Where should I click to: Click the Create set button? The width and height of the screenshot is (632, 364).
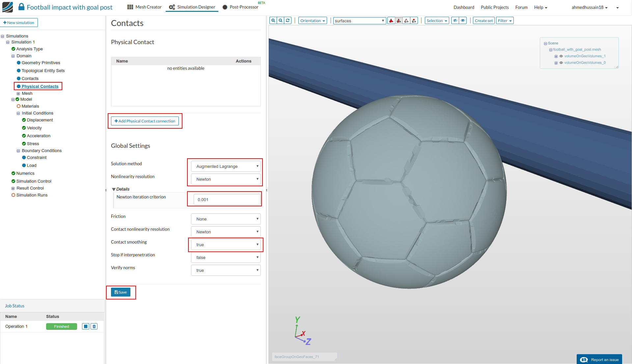tap(484, 21)
